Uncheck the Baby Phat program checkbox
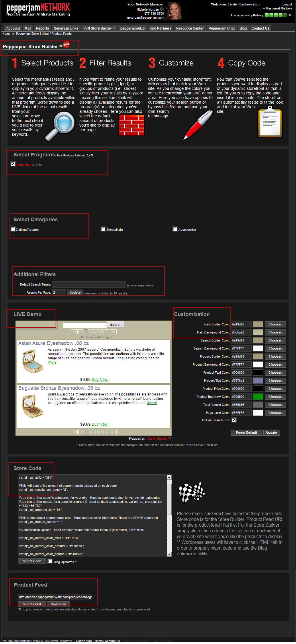Screen dimensions: 296x644 point(13,164)
